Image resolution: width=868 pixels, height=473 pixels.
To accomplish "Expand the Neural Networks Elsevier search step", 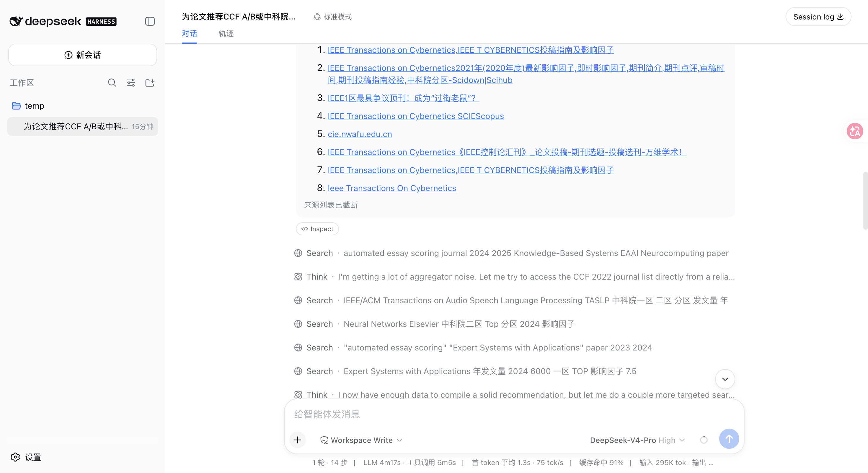I will [x=434, y=324].
